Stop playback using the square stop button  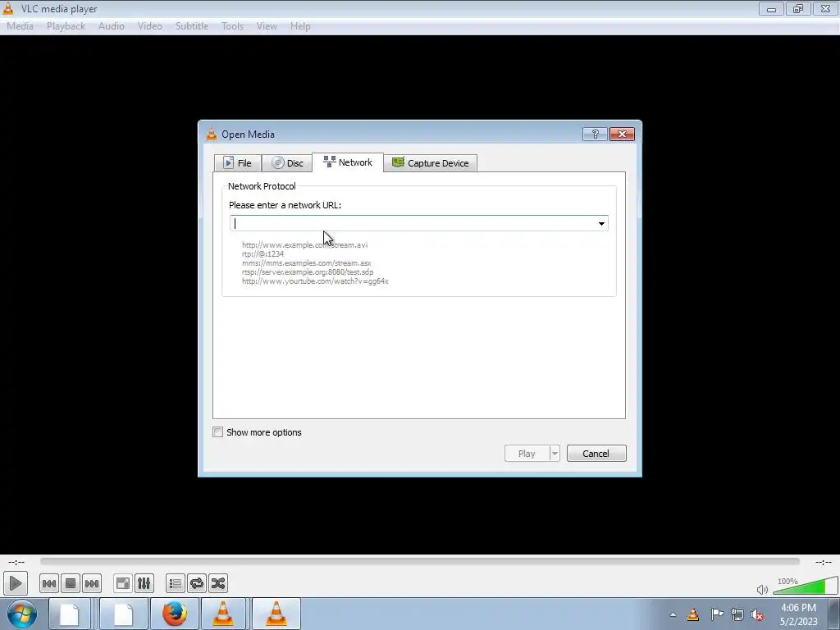71,583
